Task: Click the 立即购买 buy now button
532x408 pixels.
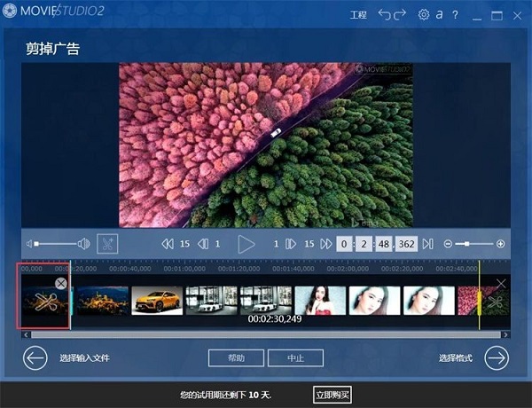Action: [x=332, y=395]
